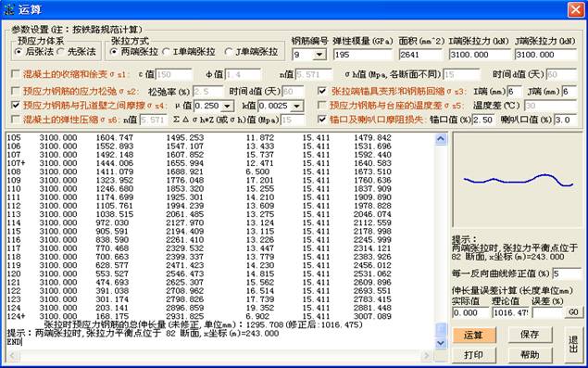Click the 弹性模量 input field

pos(363,55)
